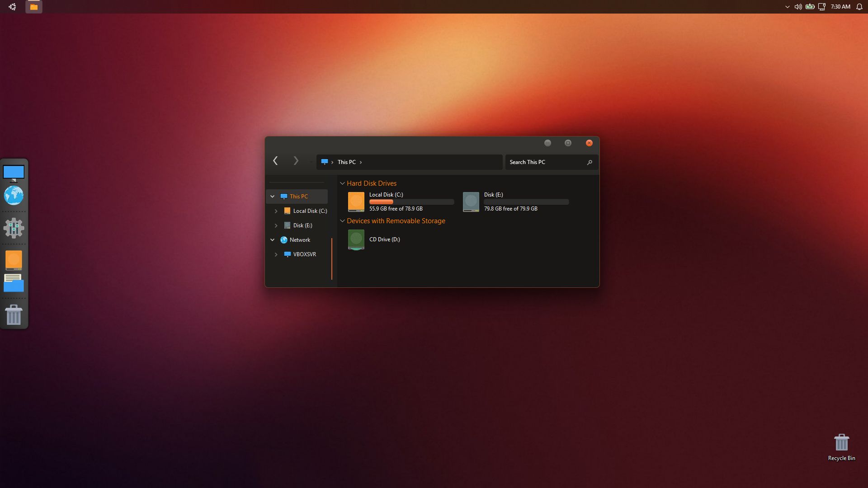Select This PC in navigation pane

tap(298, 197)
